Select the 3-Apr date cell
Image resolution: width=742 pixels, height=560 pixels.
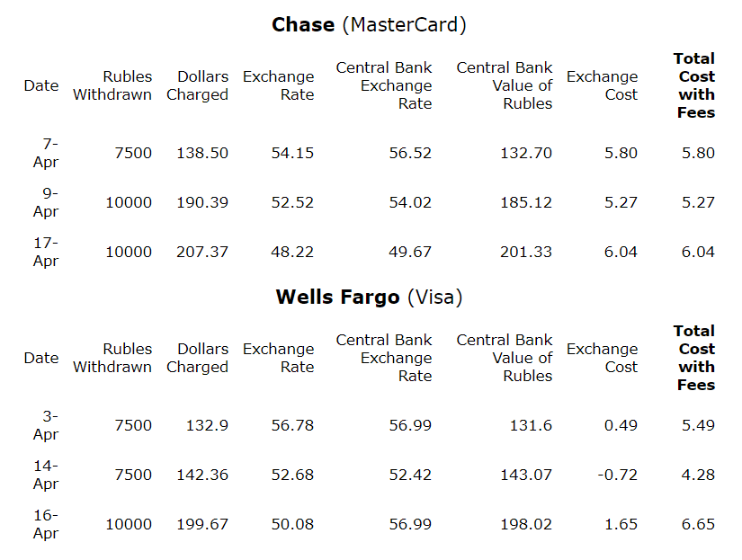pos(46,425)
